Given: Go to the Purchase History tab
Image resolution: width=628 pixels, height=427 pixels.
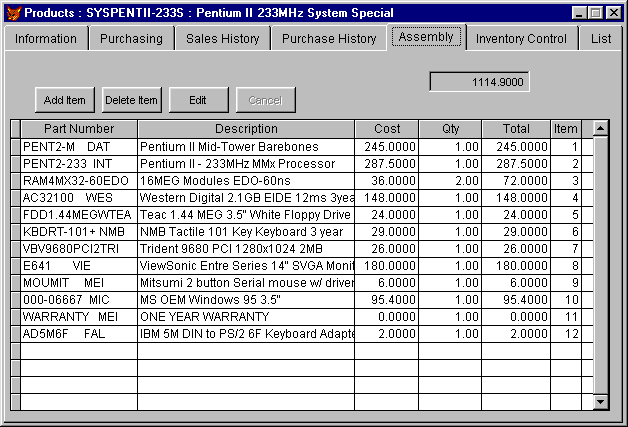Looking at the screenshot, I should tap(329, 39).
